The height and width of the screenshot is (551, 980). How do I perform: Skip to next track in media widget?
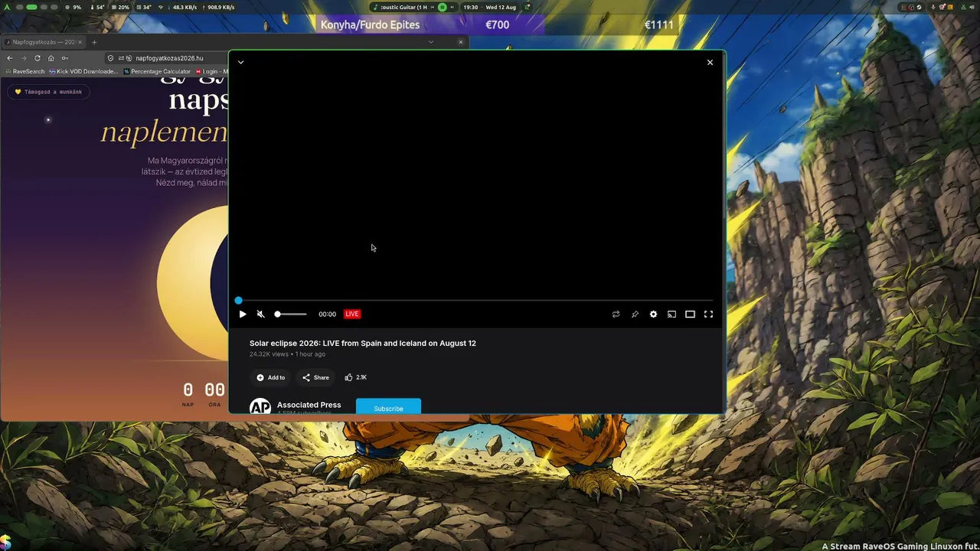[x=451, y=7]
